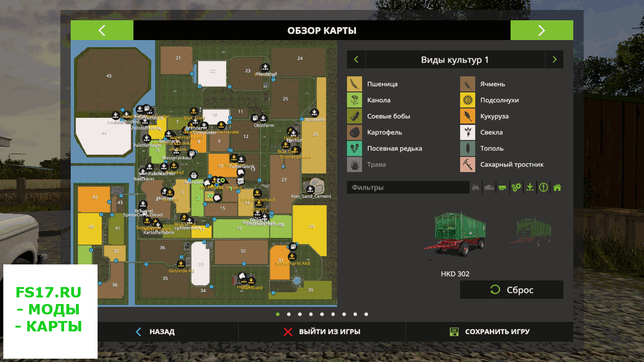Select the fifth page dot
Viewport: 644px width, 362px height.
click(322, 314)
